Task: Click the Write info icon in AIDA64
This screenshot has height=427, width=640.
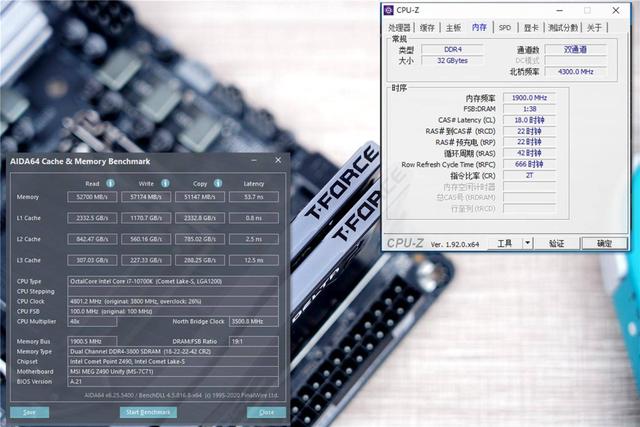Action: pyautogui.click(x=165, y=183)
